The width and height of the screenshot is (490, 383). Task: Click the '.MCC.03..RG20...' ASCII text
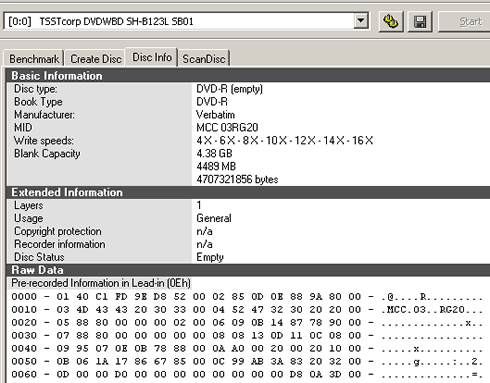432,310
